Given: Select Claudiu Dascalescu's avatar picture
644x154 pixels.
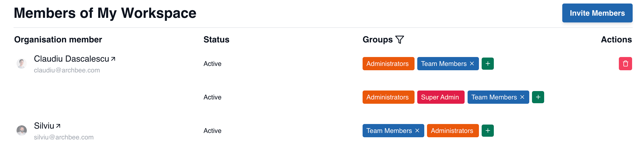Looking at the screenshot, I should (22, 63).
